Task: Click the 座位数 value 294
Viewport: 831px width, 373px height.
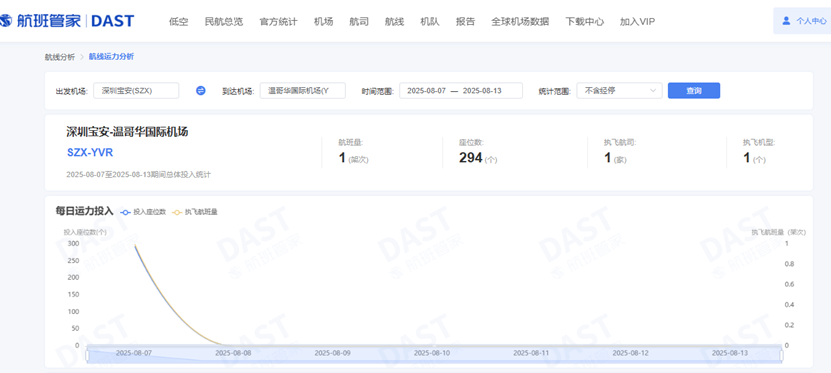Action: [x=471, y=157]
